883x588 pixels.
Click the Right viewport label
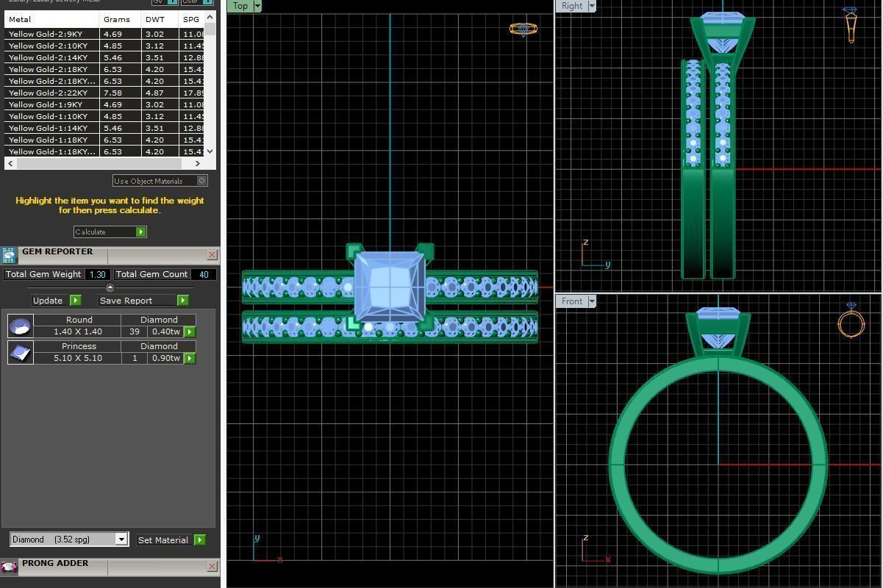pyautogui.click(x=572, y=6)
